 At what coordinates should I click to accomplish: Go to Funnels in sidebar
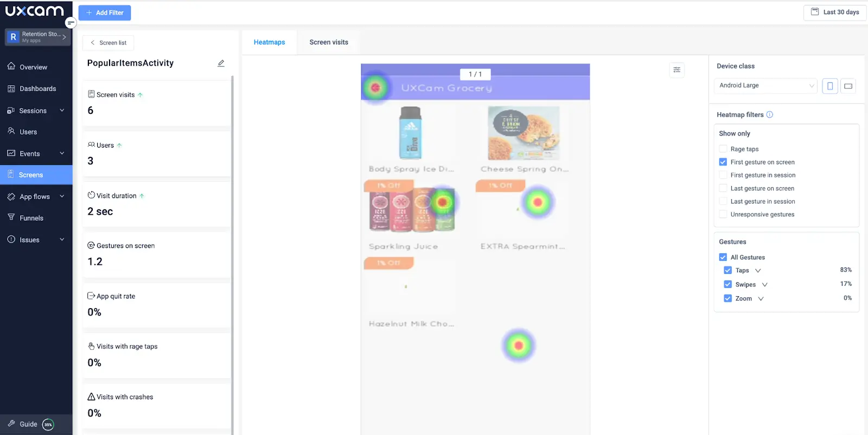pos(31,218)
